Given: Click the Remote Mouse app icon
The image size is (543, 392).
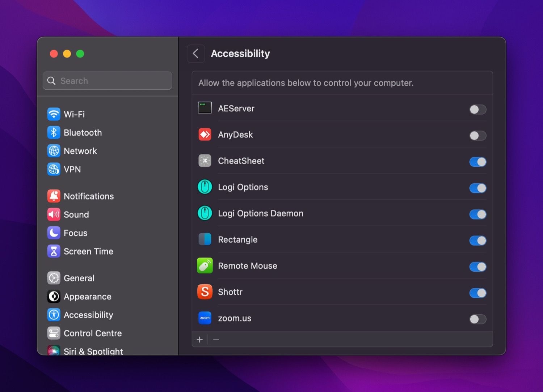Looking at the screenshot, I should click(x=205, y=266).
